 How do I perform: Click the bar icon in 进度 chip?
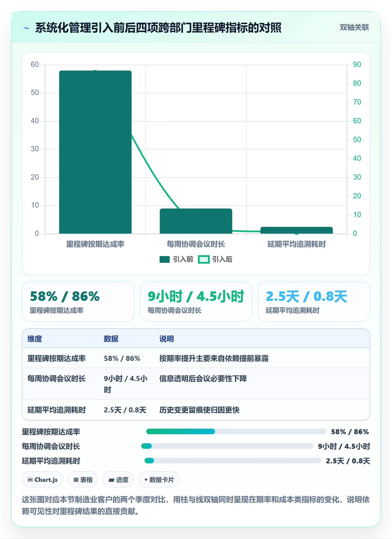pyautogui.click(x=111, y=480)
